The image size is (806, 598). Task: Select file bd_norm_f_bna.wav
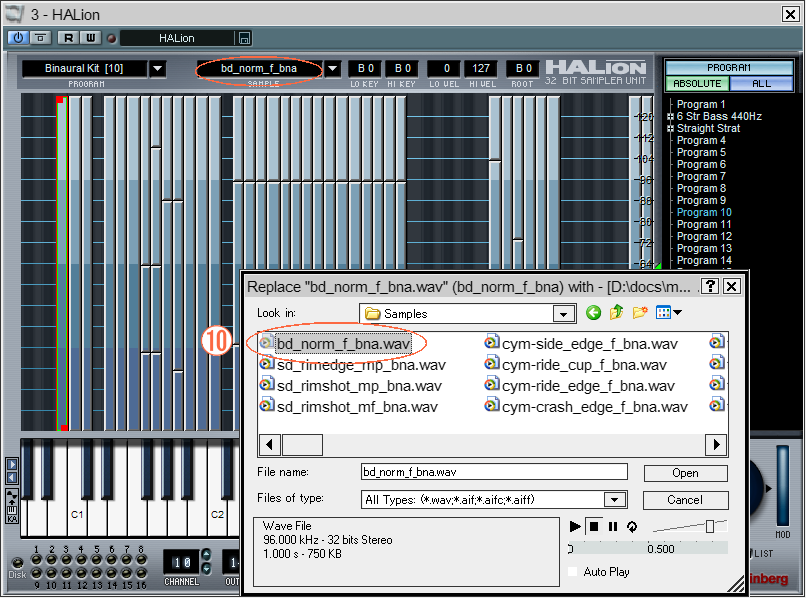click(x=336, y=343)
